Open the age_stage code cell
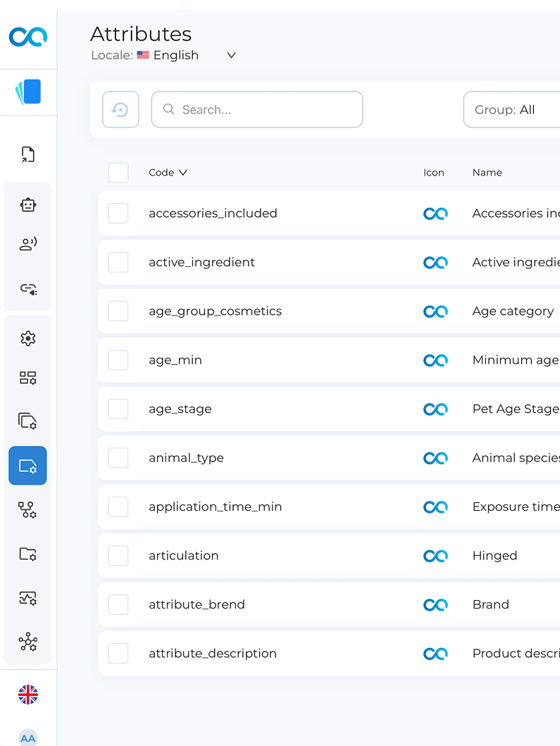Viewport: 560px width, 746px height. pos(180,409)
